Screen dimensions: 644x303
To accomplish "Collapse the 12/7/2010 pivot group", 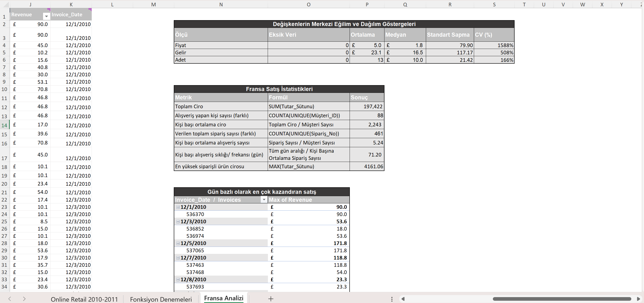I will point(178,258).
